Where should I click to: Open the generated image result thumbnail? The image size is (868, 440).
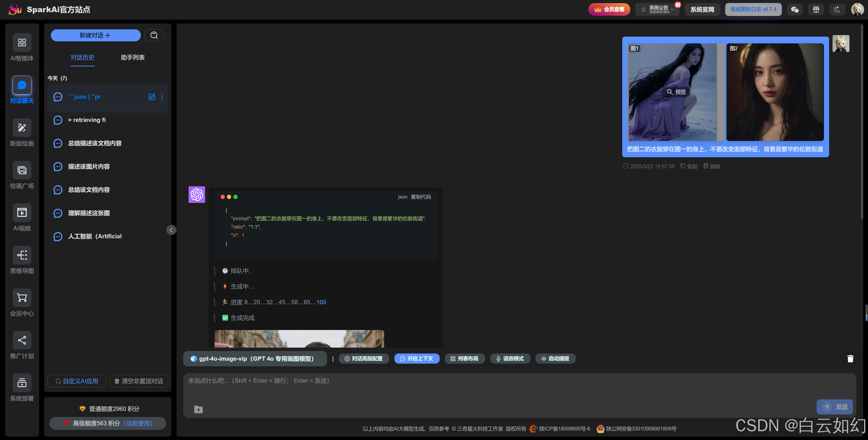(x=299, y=339)
